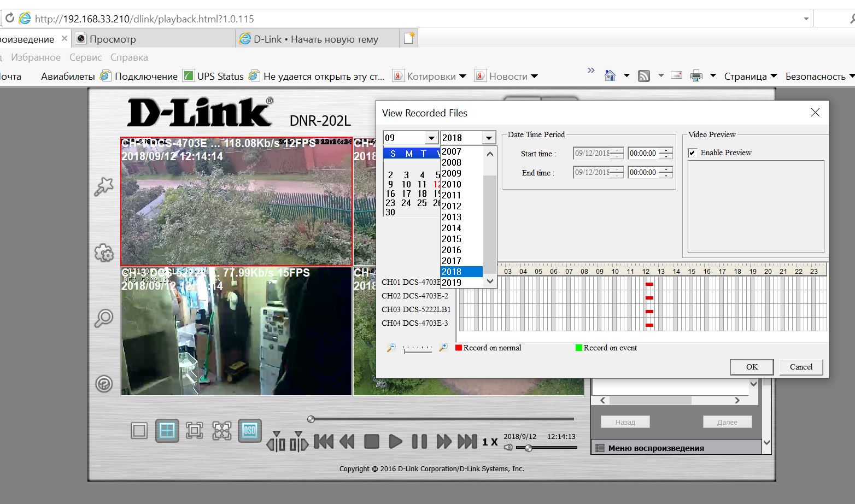Click OK in View Recorded Files dialog
Viewport: 855px width, 504px height.
(752, 367)
